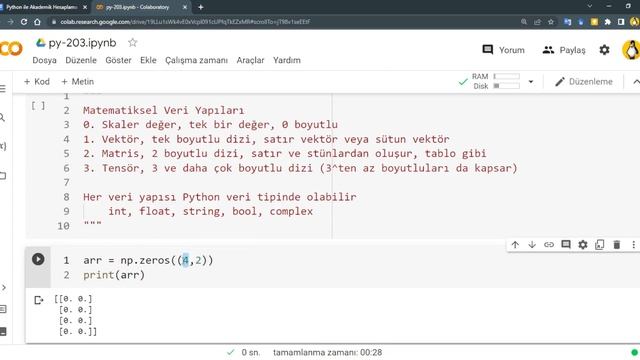Clear output icon beside results
The image size is (640, 360).
(39, 300)
